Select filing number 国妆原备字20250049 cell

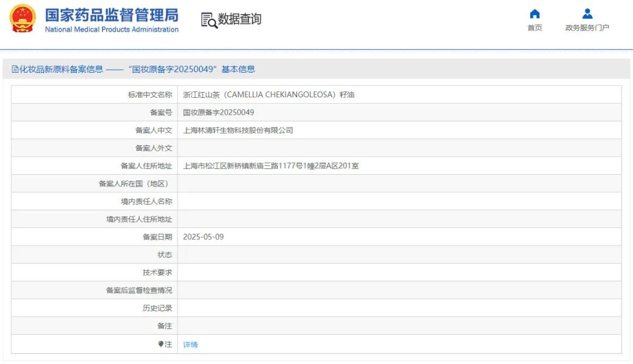point(219,112)
